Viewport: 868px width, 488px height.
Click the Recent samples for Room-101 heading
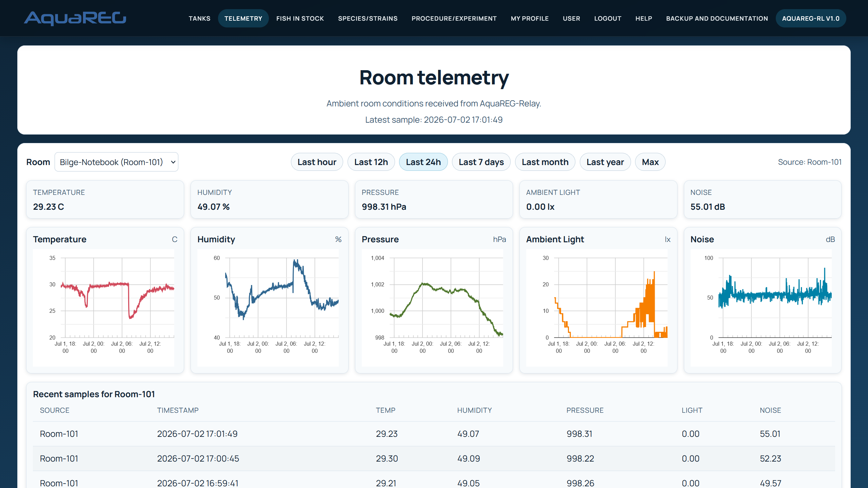[x=94, y=394]
